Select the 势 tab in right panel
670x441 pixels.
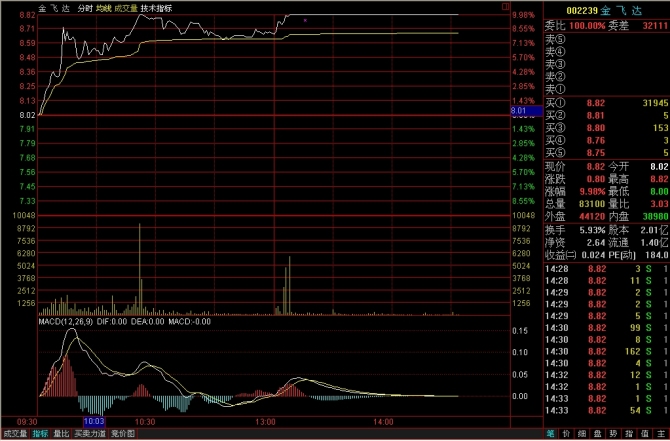pyautogui.click(x=615, y=434)
